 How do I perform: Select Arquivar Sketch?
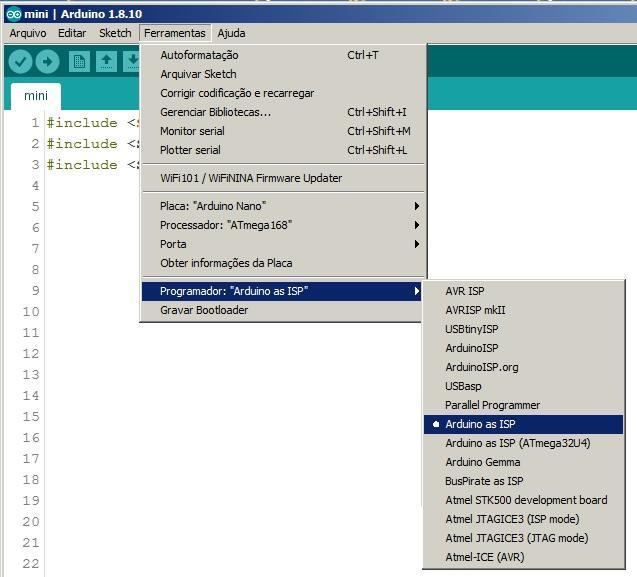click(x=281, y=74)
